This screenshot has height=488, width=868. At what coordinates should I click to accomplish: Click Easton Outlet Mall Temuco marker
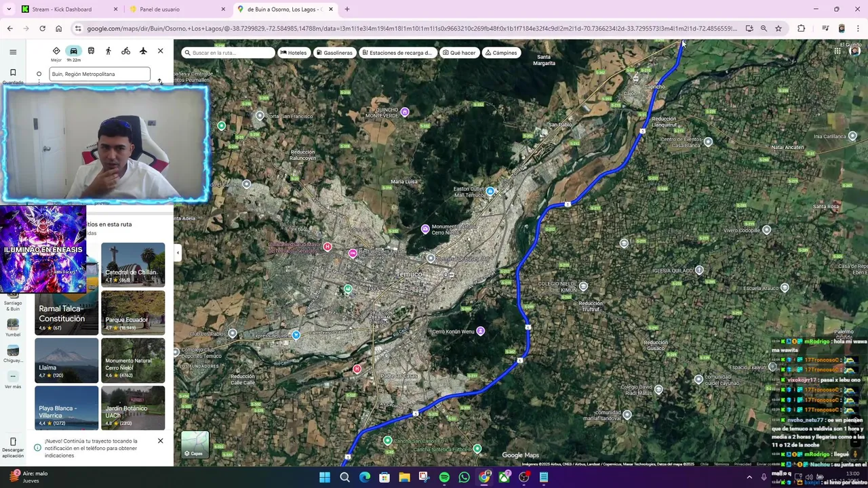coord(490,192)
